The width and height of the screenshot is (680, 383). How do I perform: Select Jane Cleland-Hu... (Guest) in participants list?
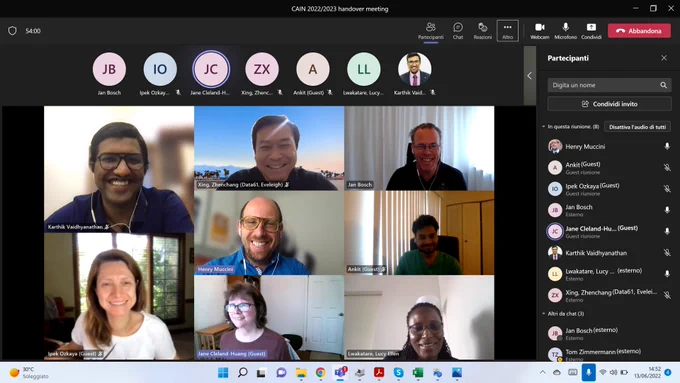pyautogui.click(x=608, y=231)
